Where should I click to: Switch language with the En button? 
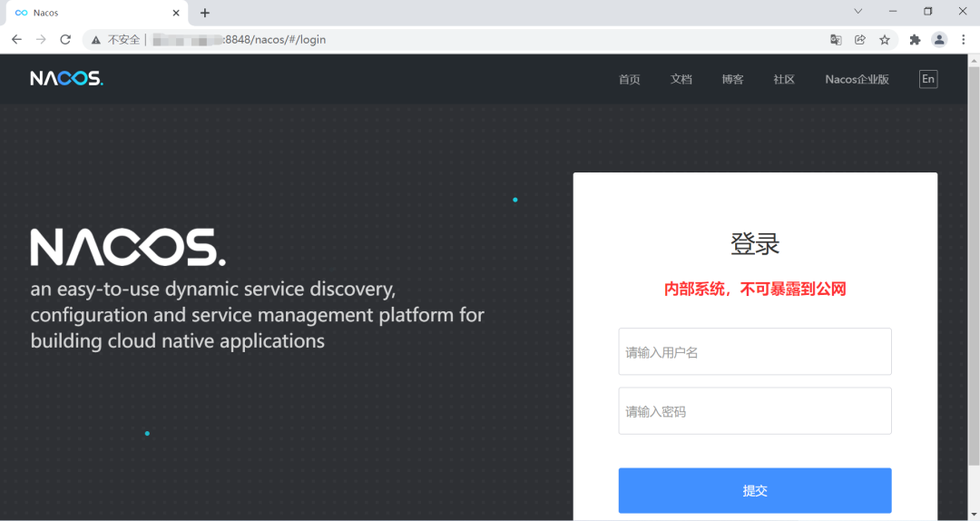(x=928, y=79)
